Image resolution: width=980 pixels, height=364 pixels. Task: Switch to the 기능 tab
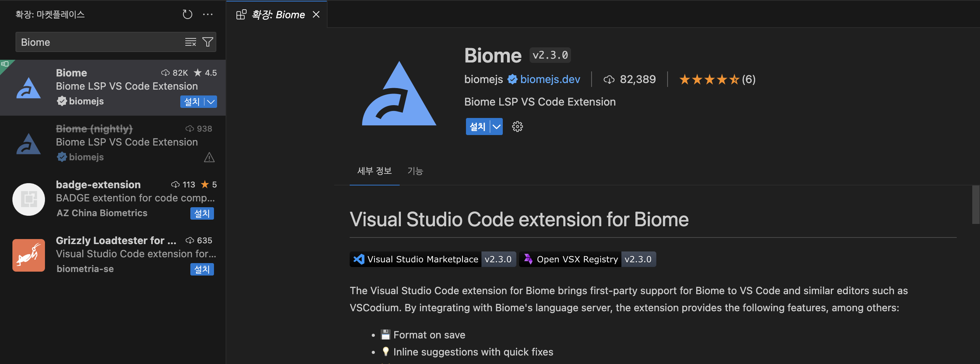coord(415,171)
